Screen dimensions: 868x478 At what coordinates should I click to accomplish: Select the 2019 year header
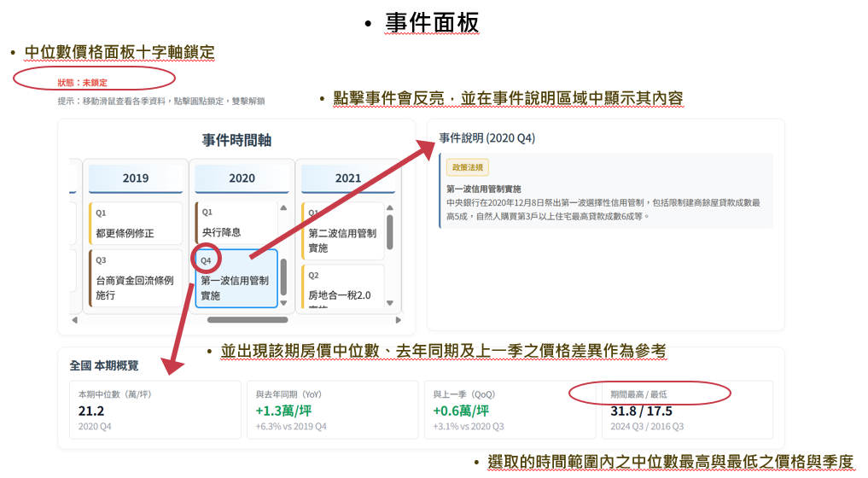(x=136, y=178)
